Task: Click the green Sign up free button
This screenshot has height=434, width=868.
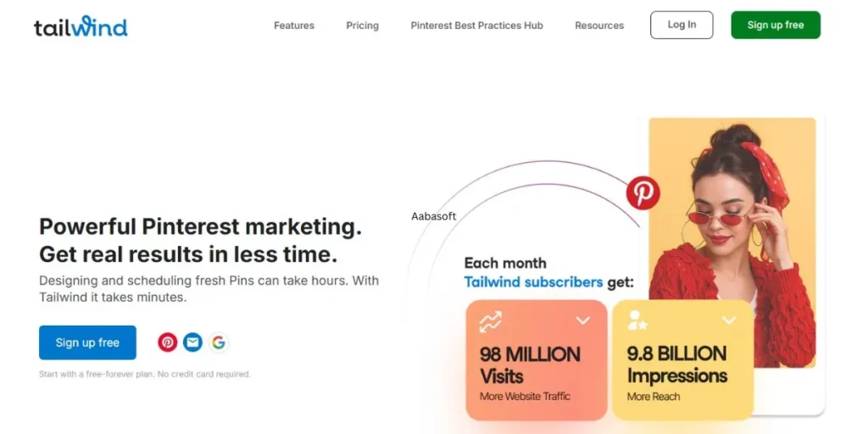Action: coord(776,25)
